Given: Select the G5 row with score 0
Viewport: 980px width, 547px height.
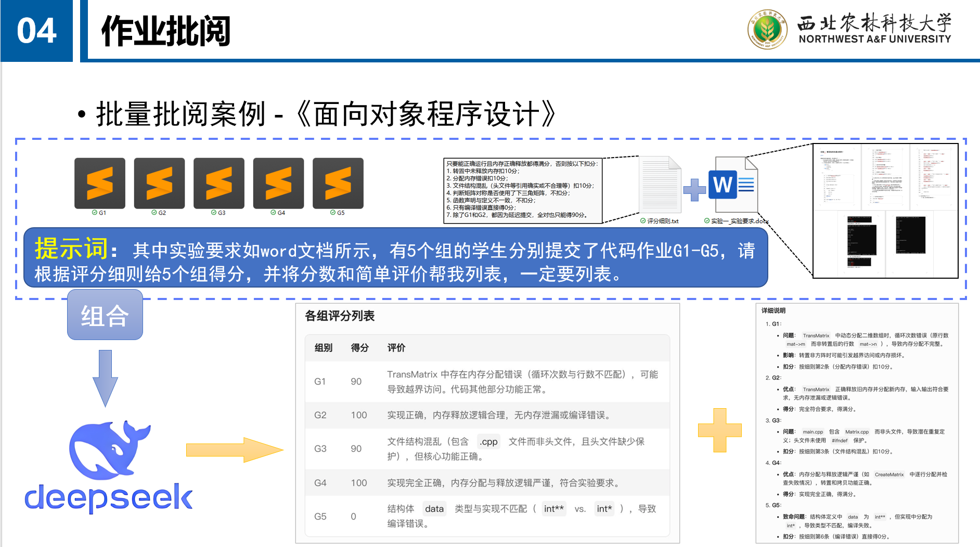Looking at the screenshot, I should [x=487, y=516].
